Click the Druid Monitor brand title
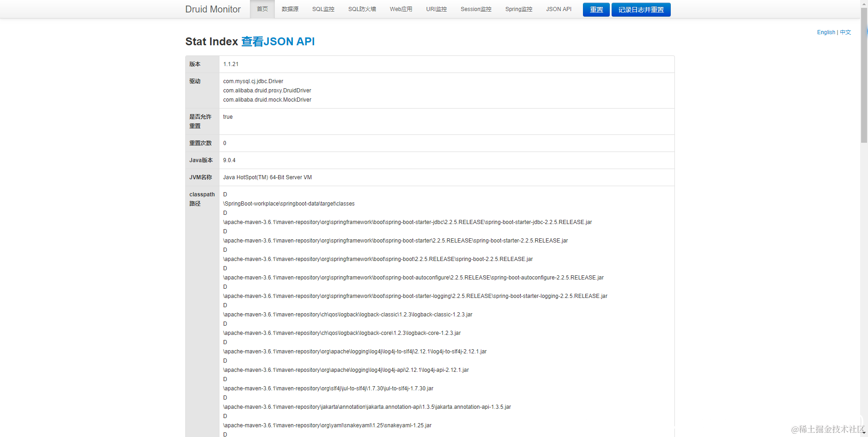 213,9
